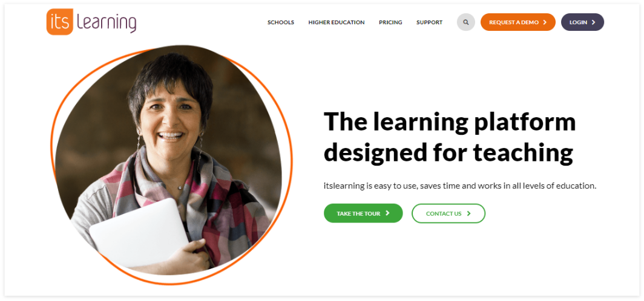This screenshot has height=301, width=644.
Task: Click the orange 'its' logo square
Action: click(60, 22)
